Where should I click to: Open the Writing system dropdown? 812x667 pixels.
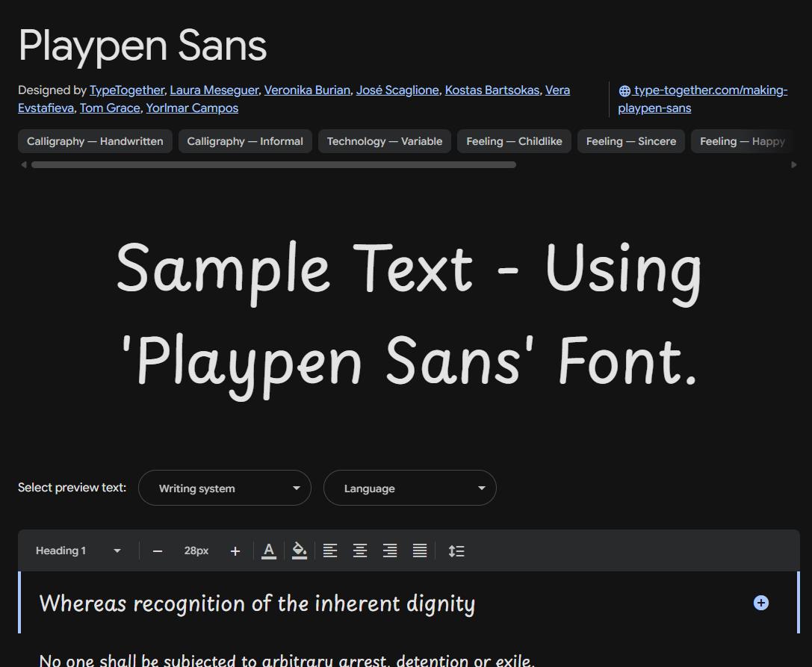(x=225, y=488)
